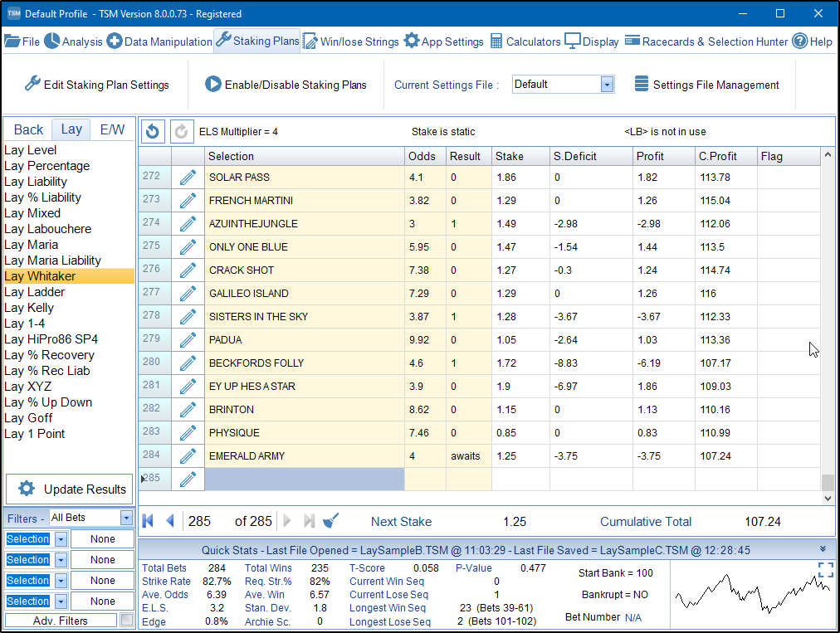Open the All Bets filter dropdown
This screenshot has width=840, height=633.
pyautogui.click(x=126, y=518)
